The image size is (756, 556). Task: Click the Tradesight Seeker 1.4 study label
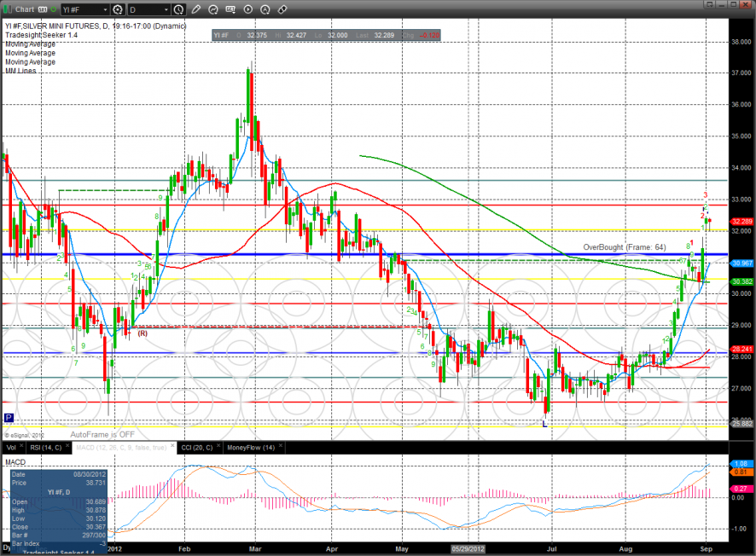point(43,37)
